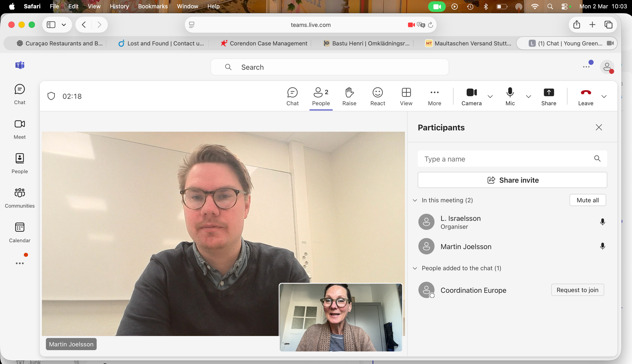Go back in Safari
The height and width of the screenshot is (364, 632).
point(84,25)
